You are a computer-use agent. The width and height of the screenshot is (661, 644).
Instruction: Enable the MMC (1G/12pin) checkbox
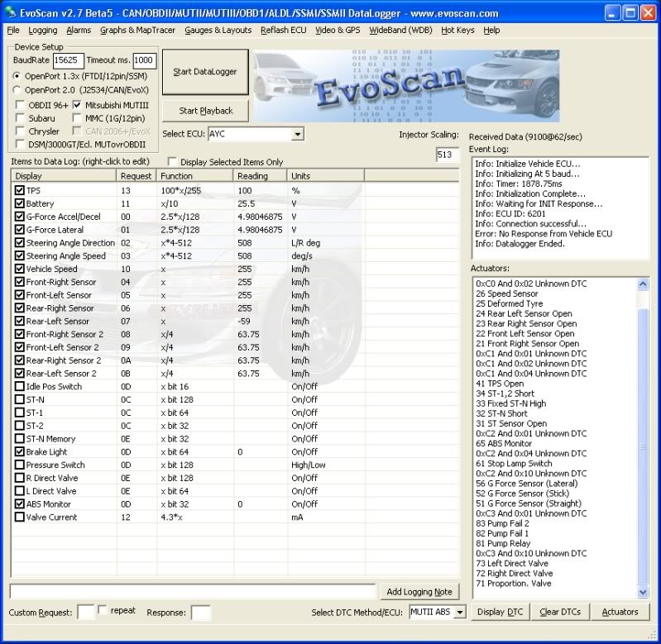point(77,118)
